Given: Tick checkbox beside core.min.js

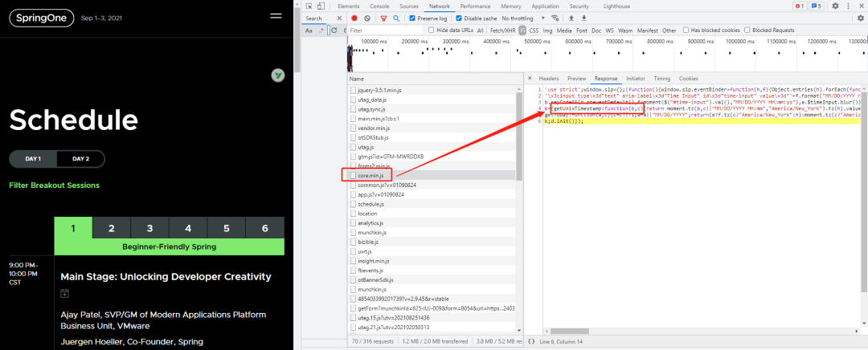Looking at the screenshot, I should click(353, 175).
